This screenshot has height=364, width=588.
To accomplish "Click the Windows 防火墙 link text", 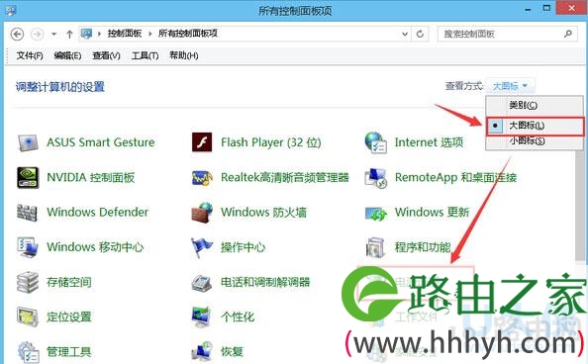I will [x=263, y=213].
